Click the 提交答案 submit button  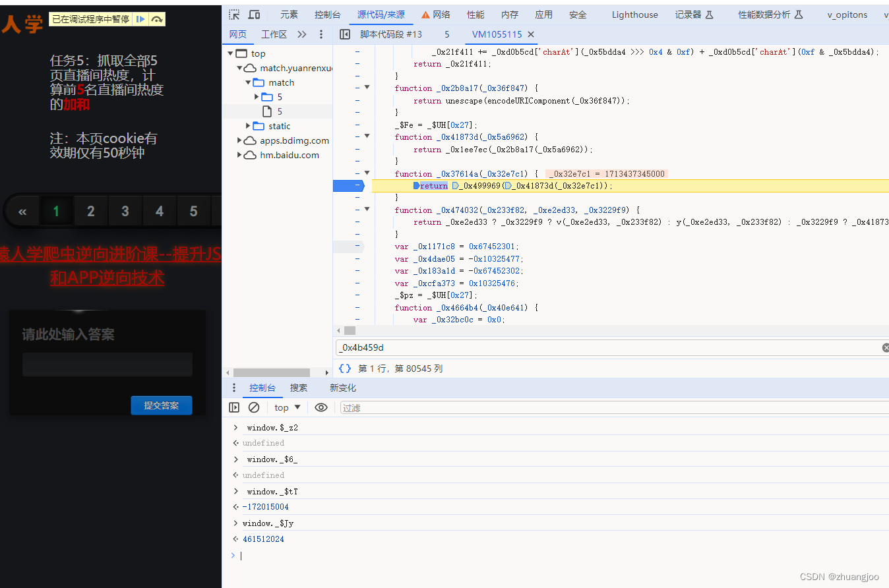pos(162,405)
